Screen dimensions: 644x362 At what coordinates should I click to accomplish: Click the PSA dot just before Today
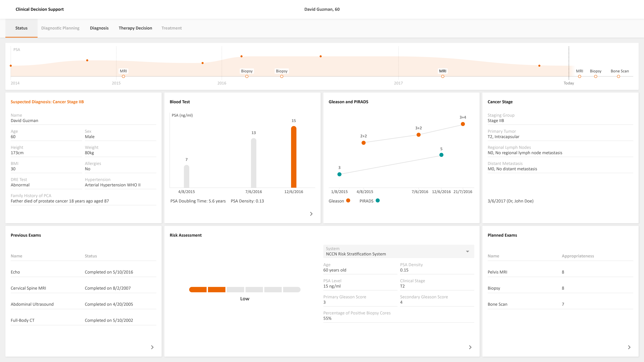coord(539,66)
